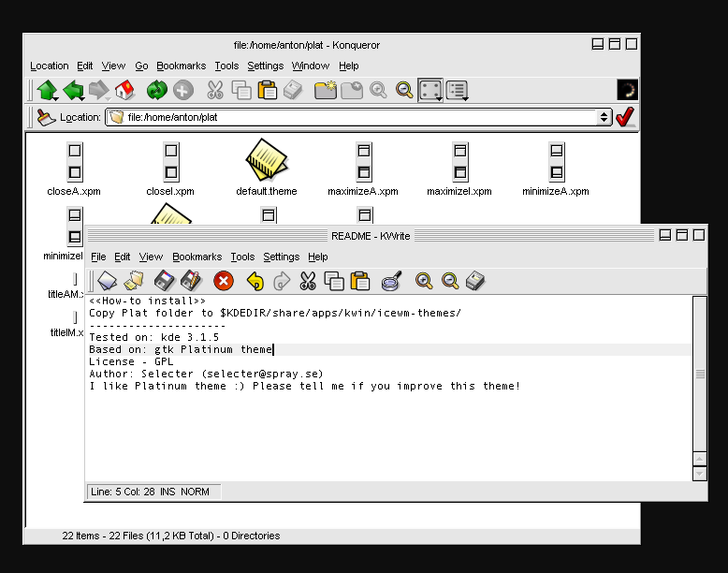The image size is (728, 573).
Task: Open KWrite's Bookmarks menu
Action: coord(197,257)
